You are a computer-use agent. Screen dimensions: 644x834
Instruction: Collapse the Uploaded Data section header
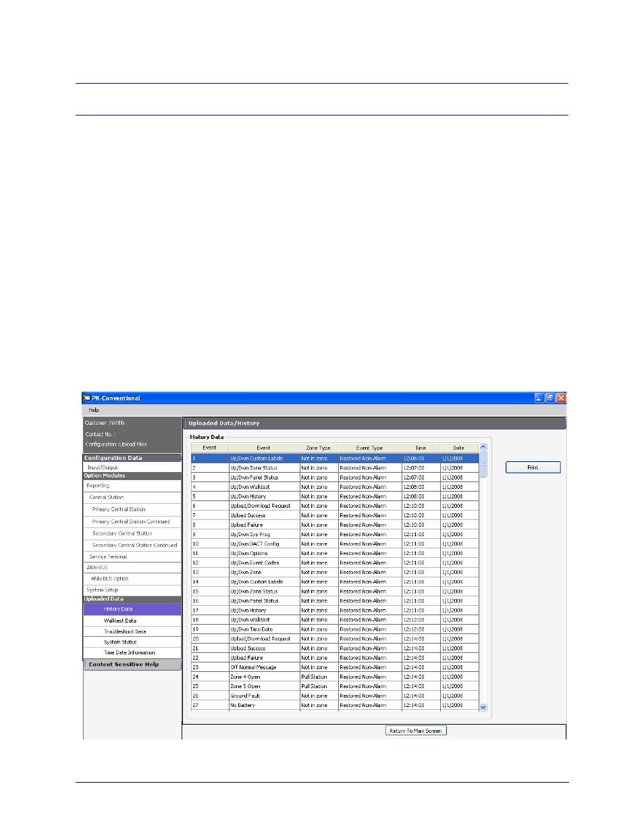tap(132, 599)
